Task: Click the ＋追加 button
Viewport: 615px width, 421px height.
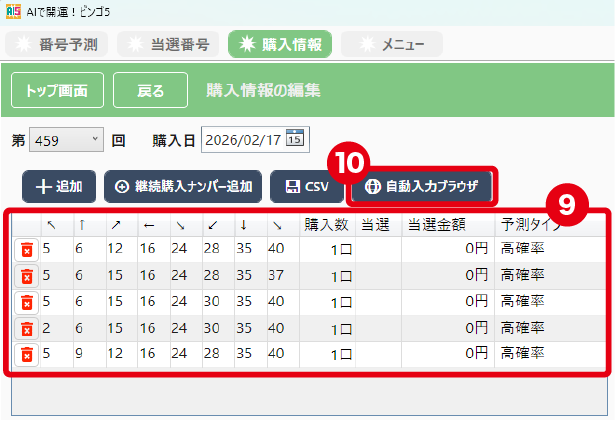Action: 59,186
